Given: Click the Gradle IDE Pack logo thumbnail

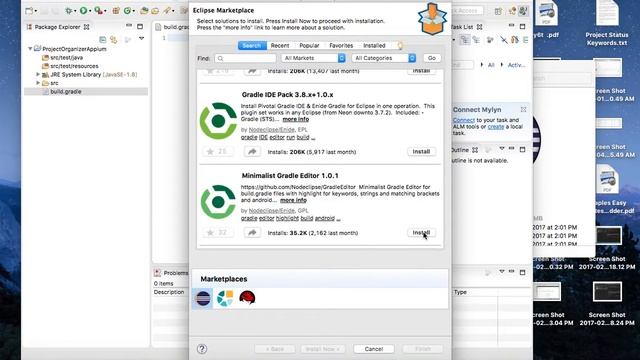Looking at the screenshot, I should click(218, 121).
